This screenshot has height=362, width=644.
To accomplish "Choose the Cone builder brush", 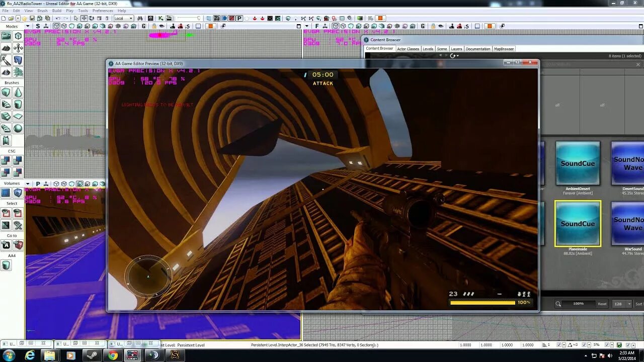I will click(x=18, y=93).
